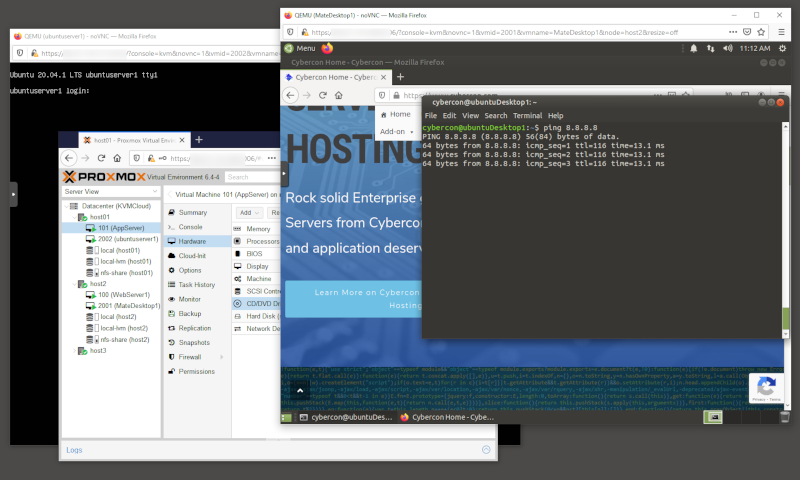Collapse the host2 tree node
800x480 pixels.
[x=74, y=284]
